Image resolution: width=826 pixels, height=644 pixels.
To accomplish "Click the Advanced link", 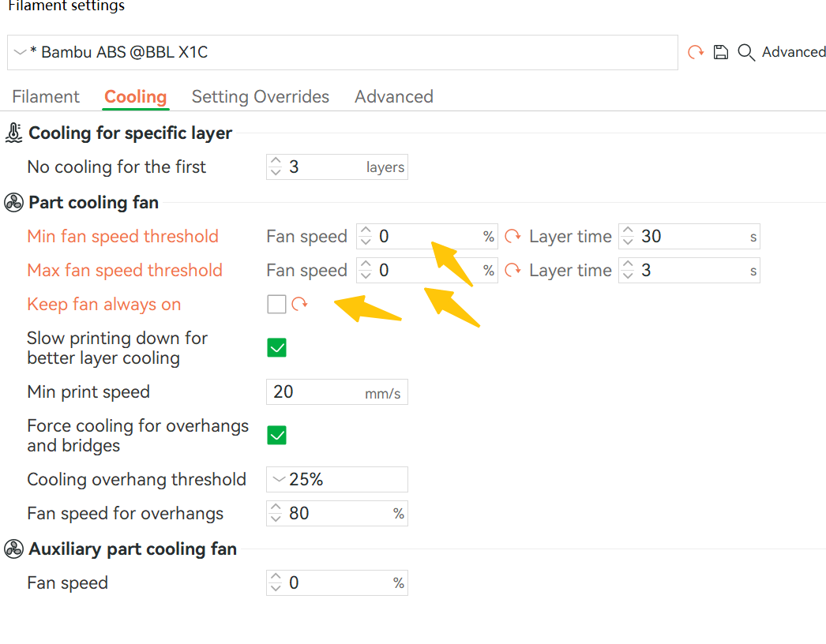I will [793, 52].
